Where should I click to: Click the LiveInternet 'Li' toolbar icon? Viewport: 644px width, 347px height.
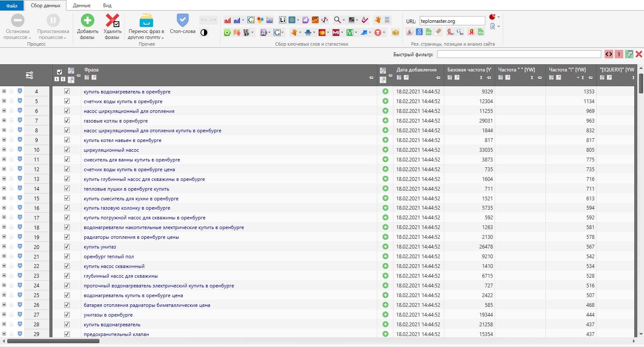(282, 20)
